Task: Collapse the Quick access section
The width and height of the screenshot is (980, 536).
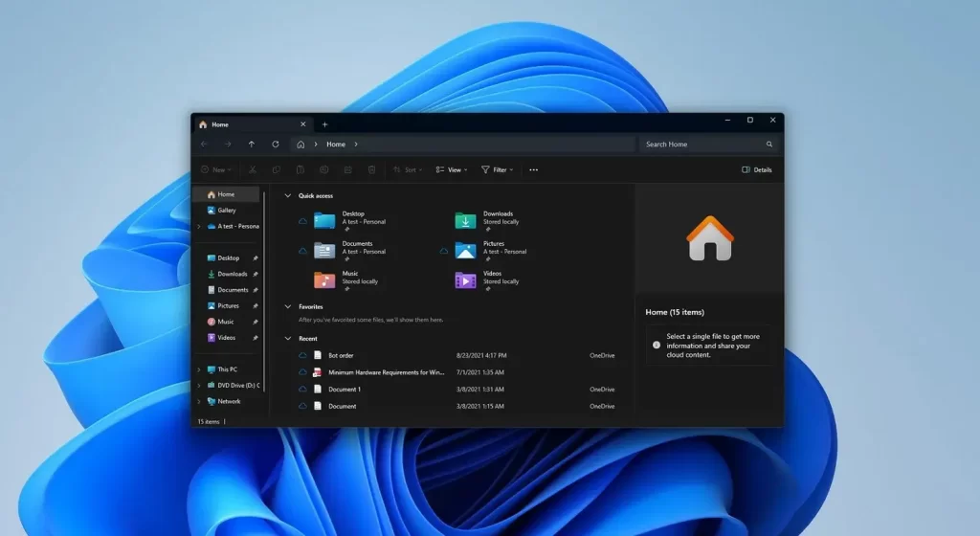Action: (x=288, y=195)
